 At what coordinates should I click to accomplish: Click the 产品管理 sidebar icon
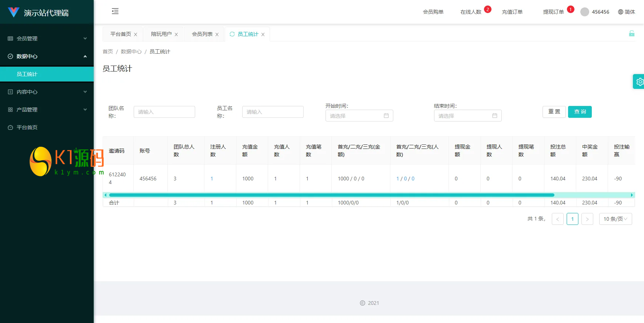coord(10,110)
